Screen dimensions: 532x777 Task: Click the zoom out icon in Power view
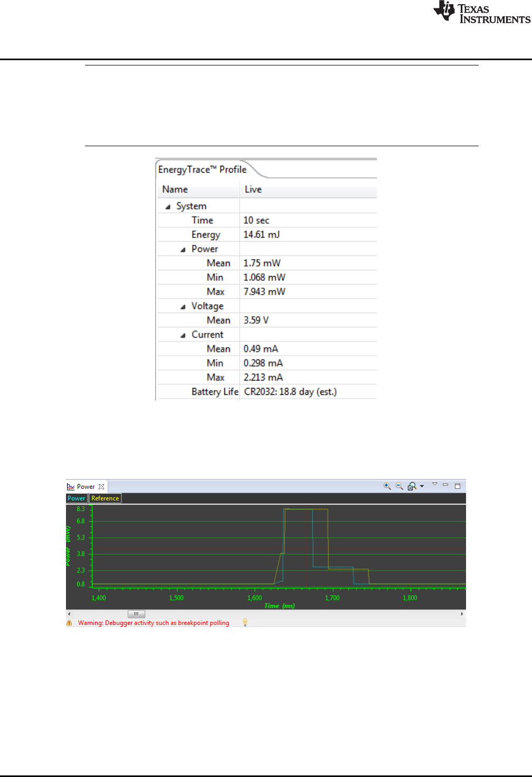click(x=399, y=486)
